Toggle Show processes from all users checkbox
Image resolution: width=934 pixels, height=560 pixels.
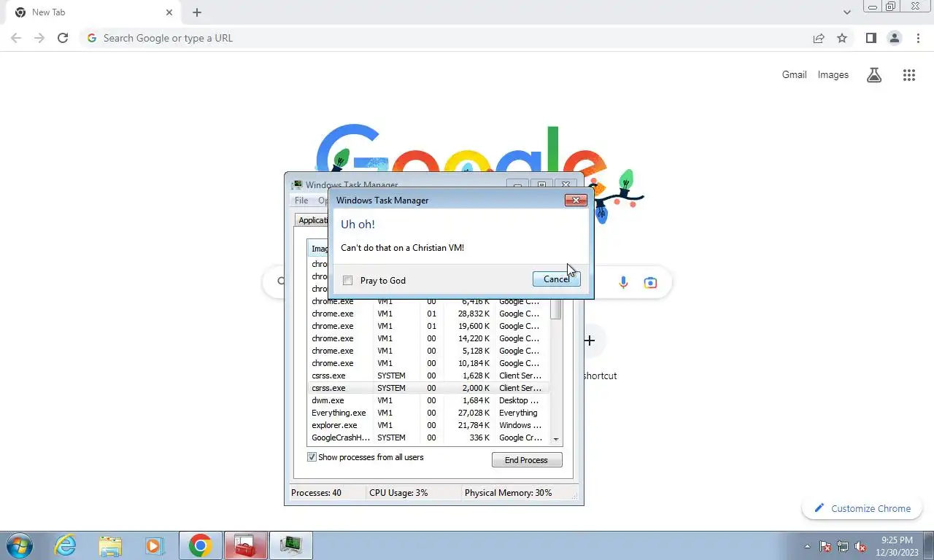[312, 457]
